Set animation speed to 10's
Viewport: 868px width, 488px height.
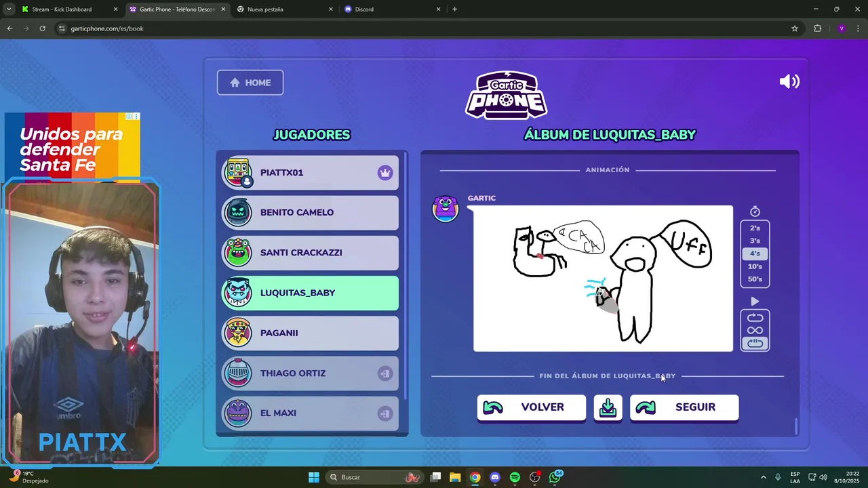755,266
